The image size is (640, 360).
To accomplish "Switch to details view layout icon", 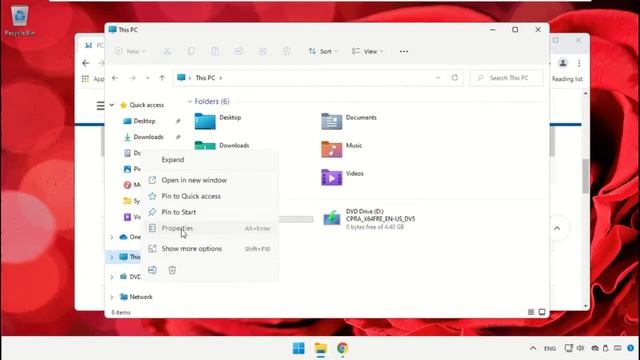I will coord(531,312).
